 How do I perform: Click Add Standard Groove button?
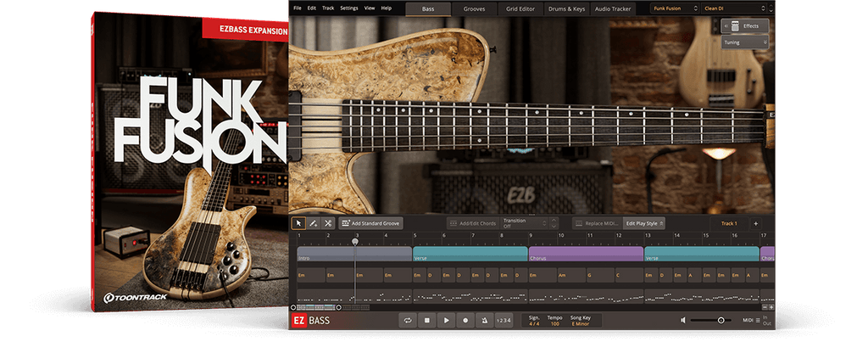[370, 223]
